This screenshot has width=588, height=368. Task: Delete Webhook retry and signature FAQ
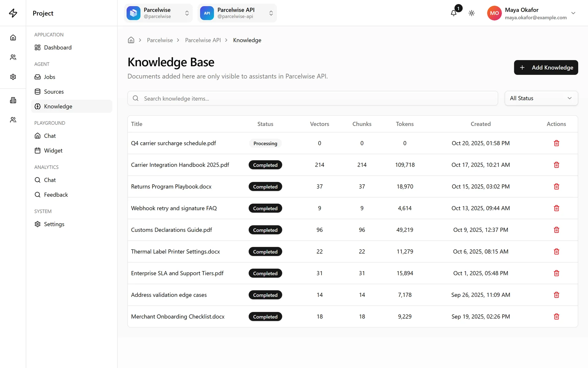point(556,208)
